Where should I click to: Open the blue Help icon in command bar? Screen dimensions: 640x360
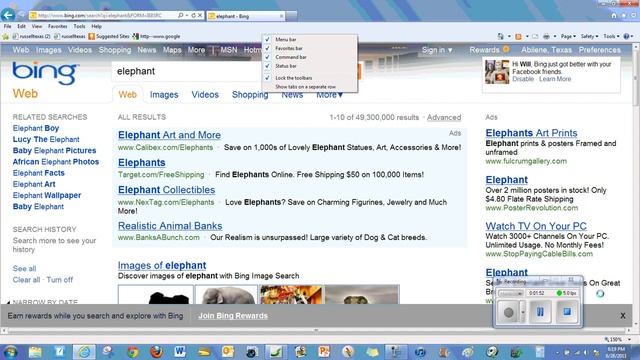click(627, 36)
